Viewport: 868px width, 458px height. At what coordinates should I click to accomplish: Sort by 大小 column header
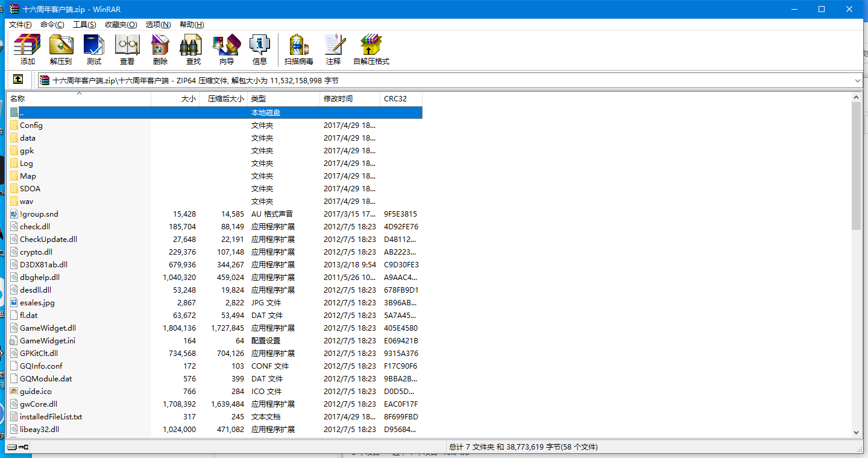[x=175, y=99]
